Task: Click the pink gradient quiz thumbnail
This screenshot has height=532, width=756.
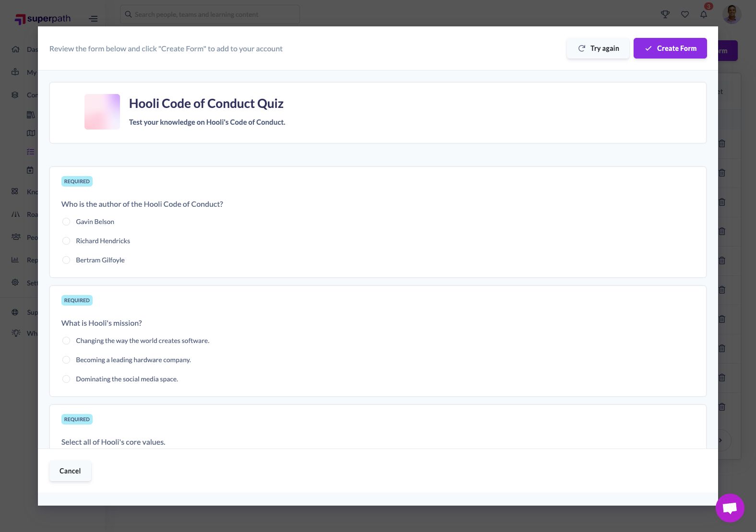Action: [102, 112]
